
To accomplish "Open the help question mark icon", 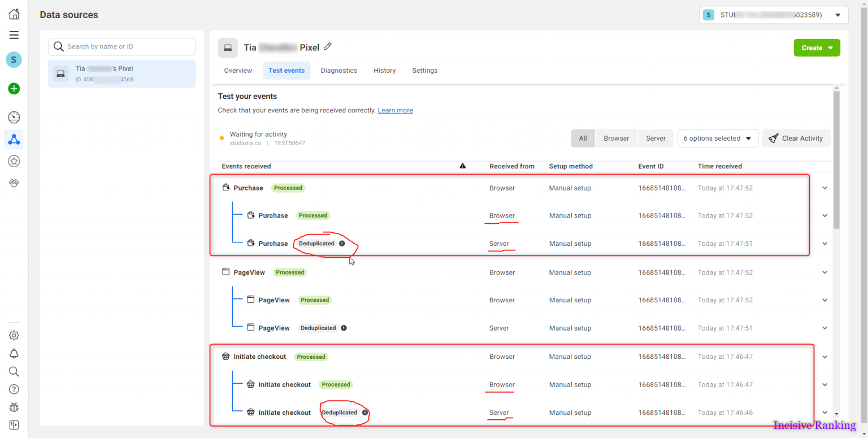I will coord(14,389).
